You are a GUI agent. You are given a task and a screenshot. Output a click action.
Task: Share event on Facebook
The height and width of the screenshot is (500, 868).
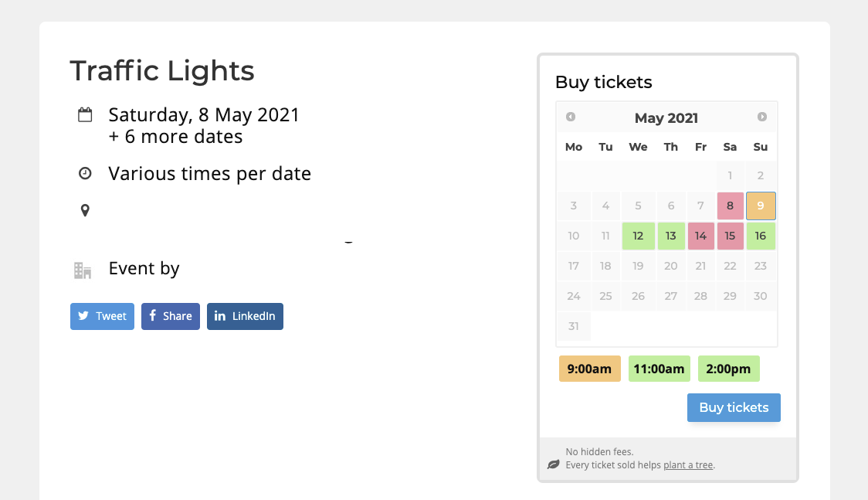pos(171,316)
